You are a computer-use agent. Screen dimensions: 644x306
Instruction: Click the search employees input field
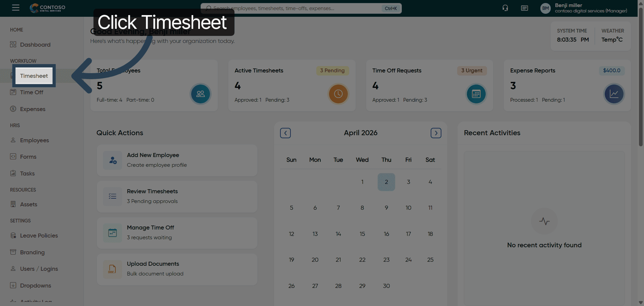tap(295, 8)
